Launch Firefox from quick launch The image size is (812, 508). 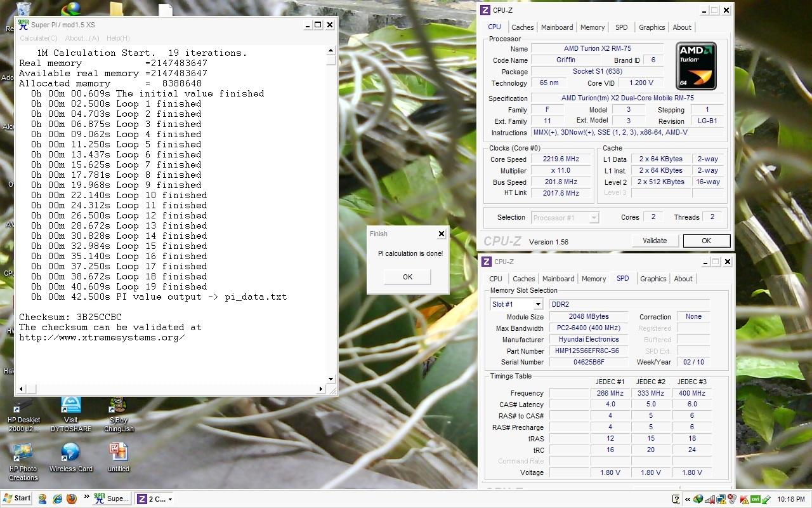pyautogui.click(x=71, y=499)
